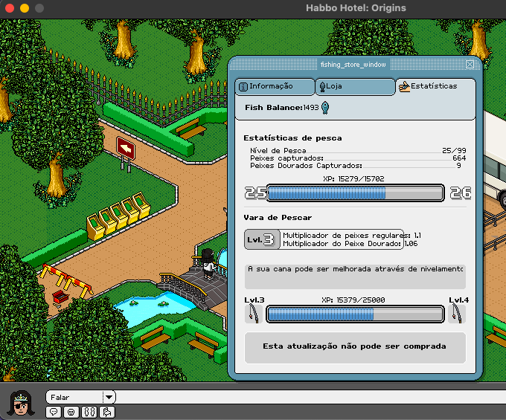The width and height of the screenshot is (506, 420).
Task: Click the large level 26 number
Action: click(x=461, y=193)
